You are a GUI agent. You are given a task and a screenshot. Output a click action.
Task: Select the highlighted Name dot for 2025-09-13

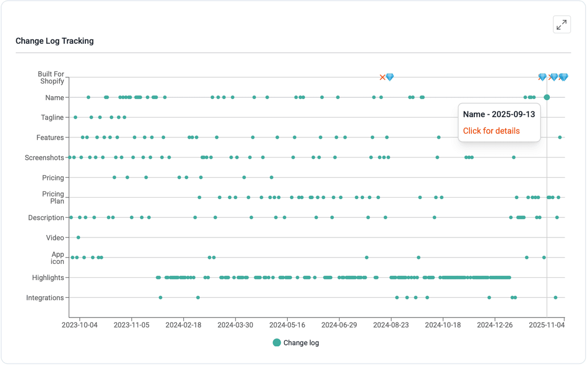(x=547, y=97)
